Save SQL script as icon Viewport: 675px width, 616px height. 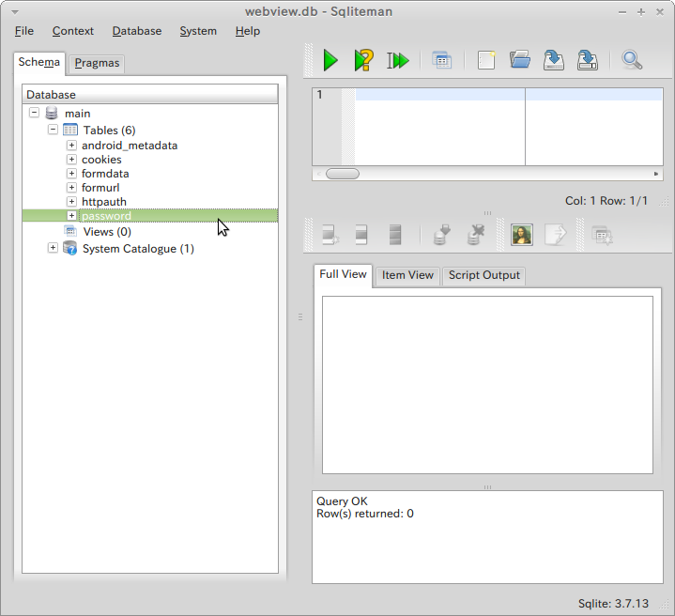[588, 60]
